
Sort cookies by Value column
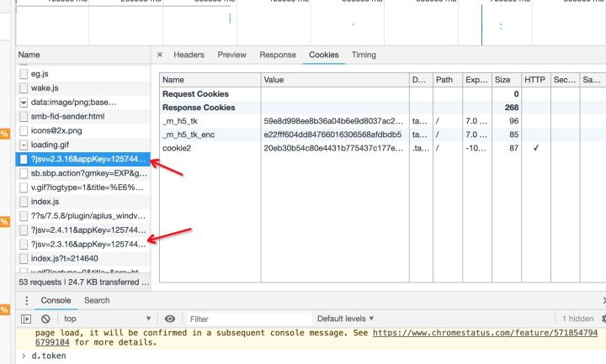point(335,80)
